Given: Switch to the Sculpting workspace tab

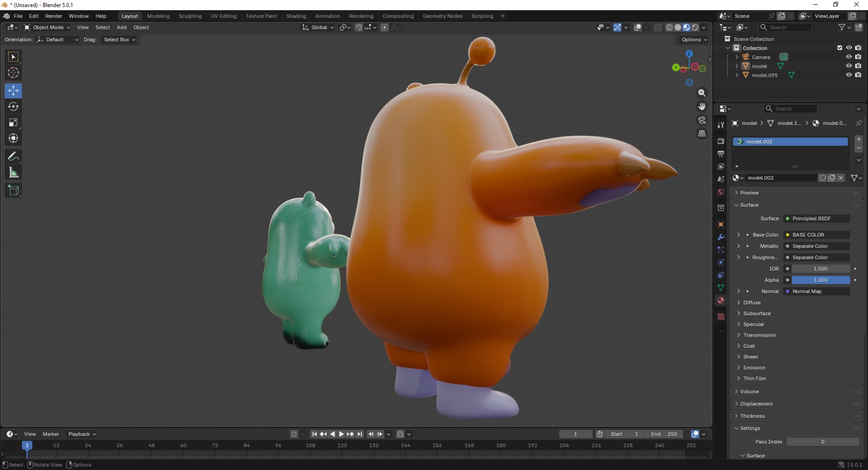Looking at the screenshot, I should (x=190, y=16).
